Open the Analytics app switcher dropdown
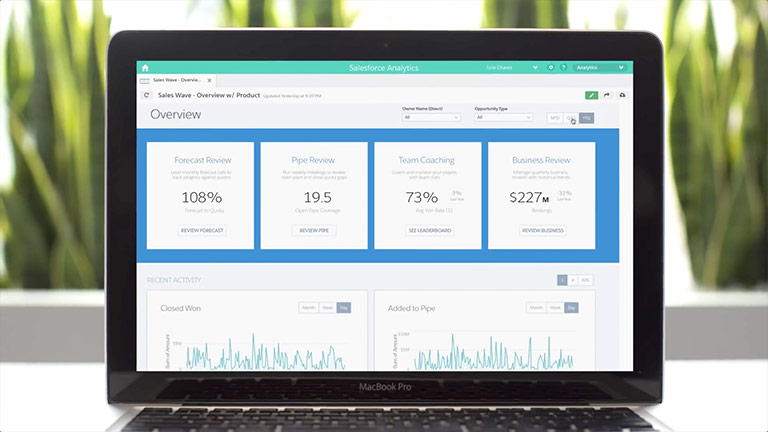The height and width of the screenshot is (432, 768). point(600,68)
